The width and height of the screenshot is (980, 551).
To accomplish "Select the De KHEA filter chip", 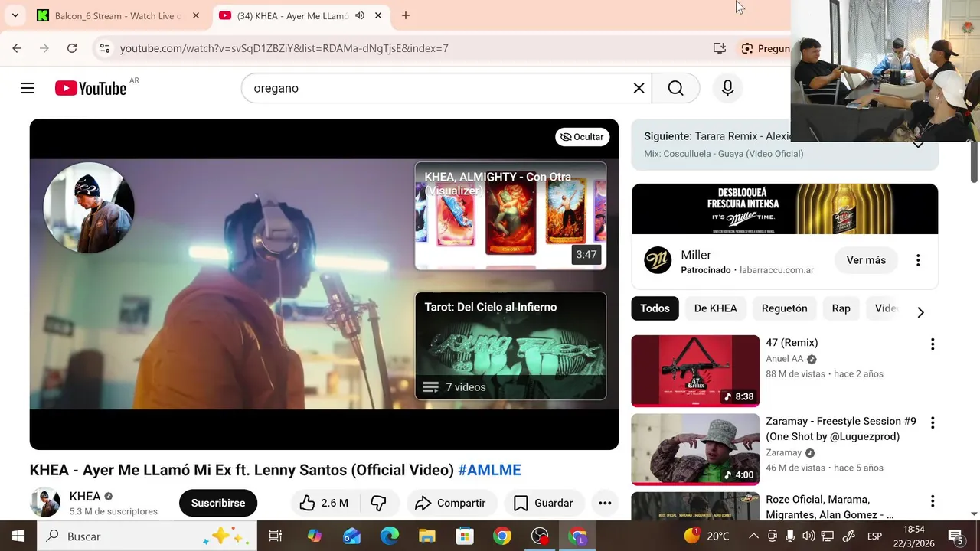I will pos(716,308).
